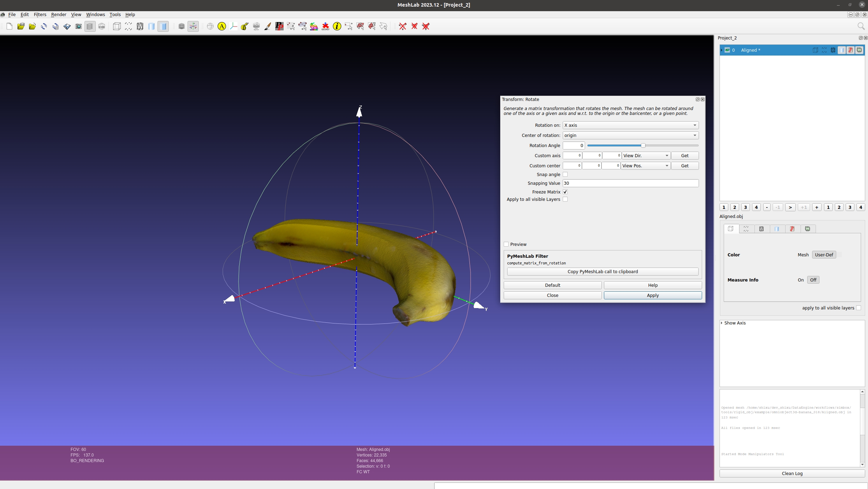Viewport: 868px width, 489px height.
Task: Check Apply to all visible Layers
Action: (565, 199)
